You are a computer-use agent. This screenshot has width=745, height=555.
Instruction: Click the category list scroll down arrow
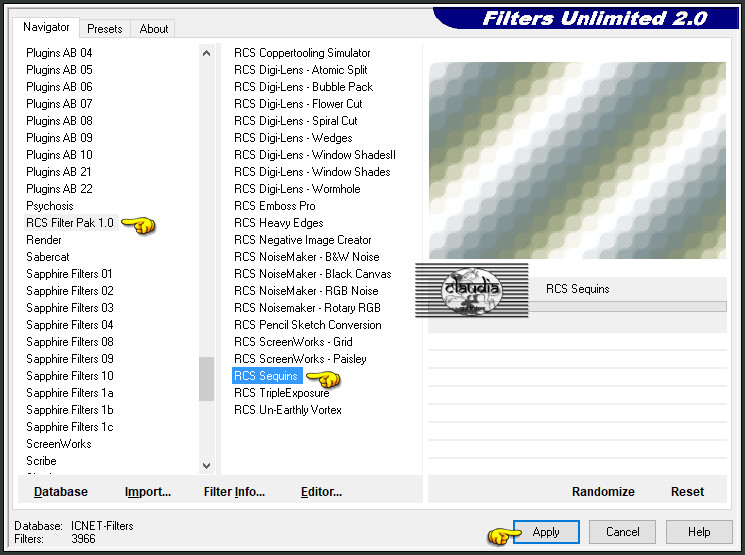click(x=206, y=466)
